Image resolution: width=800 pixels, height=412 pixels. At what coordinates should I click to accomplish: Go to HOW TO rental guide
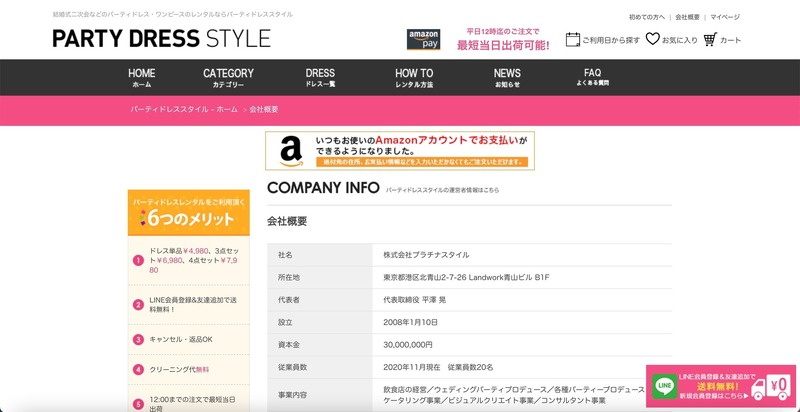pyautogui.click(x=414, y=78)
